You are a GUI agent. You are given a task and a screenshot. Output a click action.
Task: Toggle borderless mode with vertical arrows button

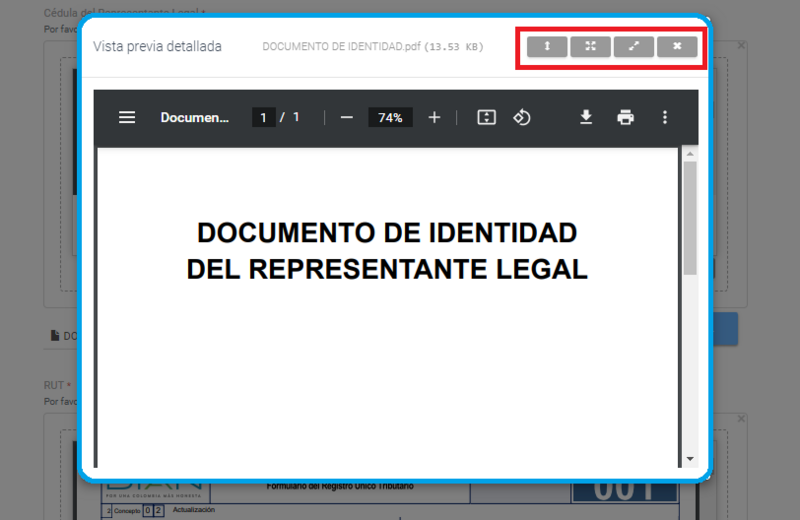[x=547, y=46]
